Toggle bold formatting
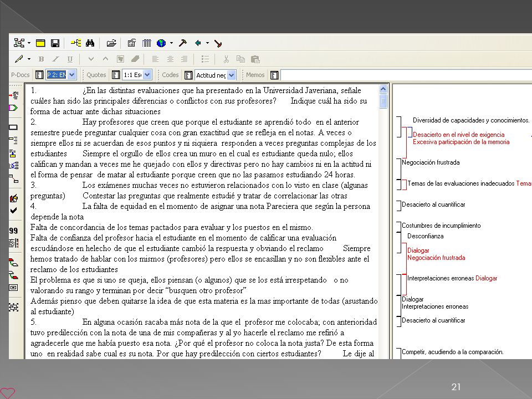This screenshot has width=532, height=399. 41,59
